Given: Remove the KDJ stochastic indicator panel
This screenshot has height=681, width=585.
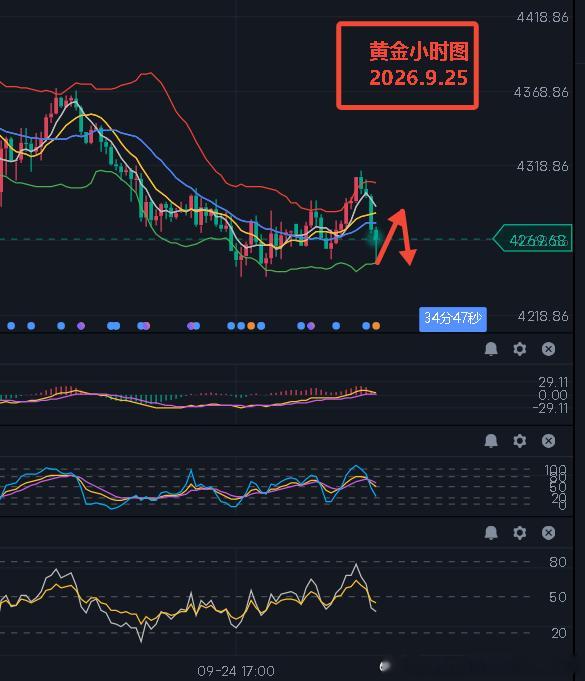Looking at the screenshot, I should coord(549,440).
